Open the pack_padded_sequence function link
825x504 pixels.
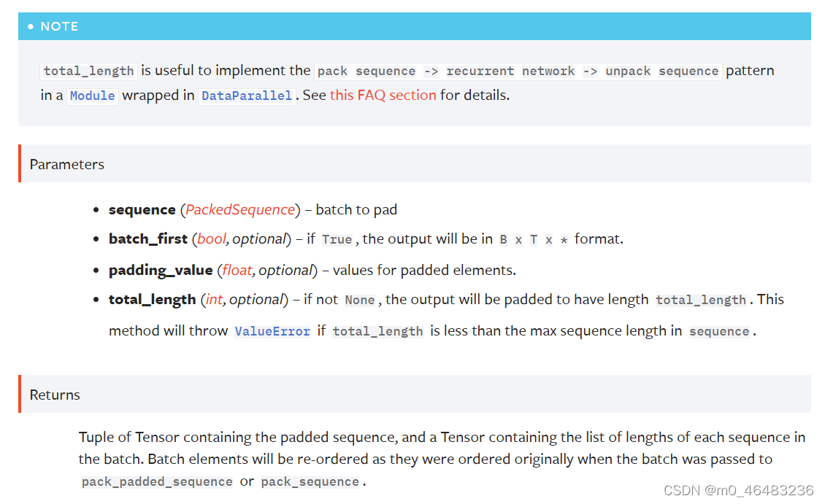click(x=157, y=481)
